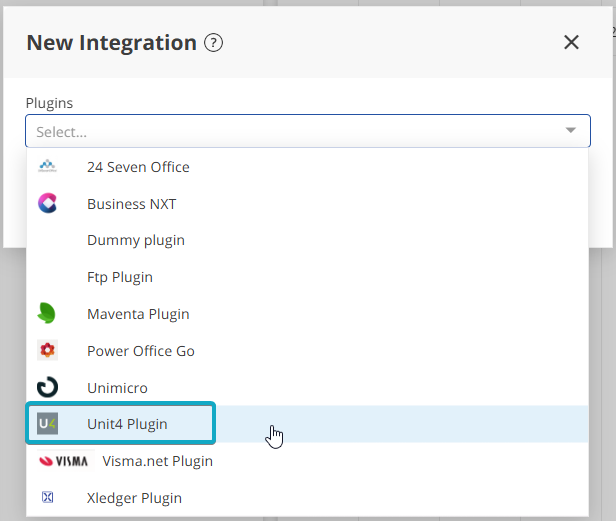Click the 24 Seven Office logo icon

coord(47,166)
